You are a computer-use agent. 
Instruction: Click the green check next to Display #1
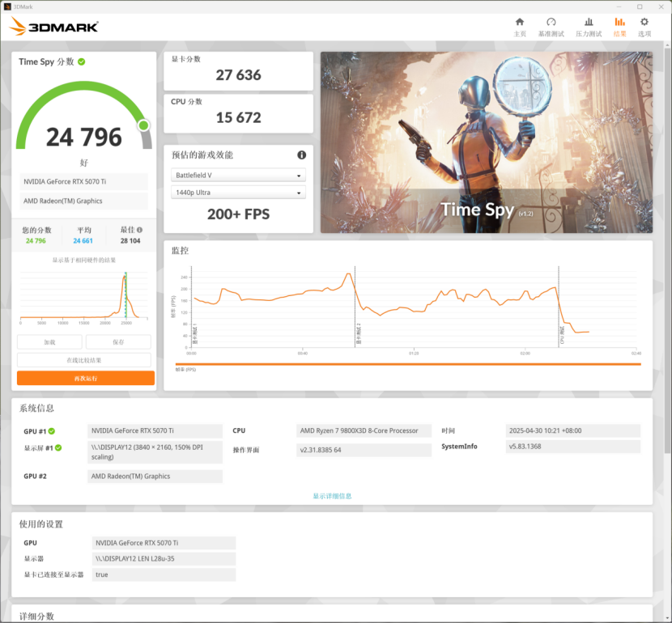pyautogui.click(x=58, y=448)
